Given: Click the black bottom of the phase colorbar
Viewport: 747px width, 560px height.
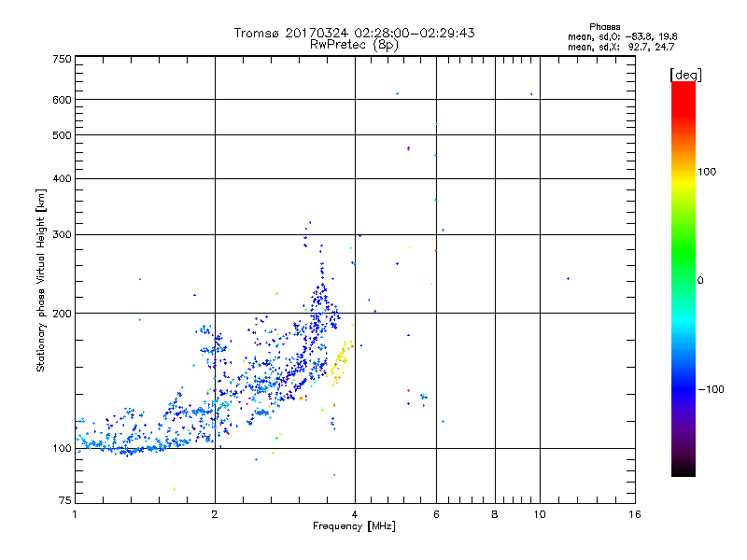Looking at the screenshot, I should pyautogui.click(x=684, y=469).
